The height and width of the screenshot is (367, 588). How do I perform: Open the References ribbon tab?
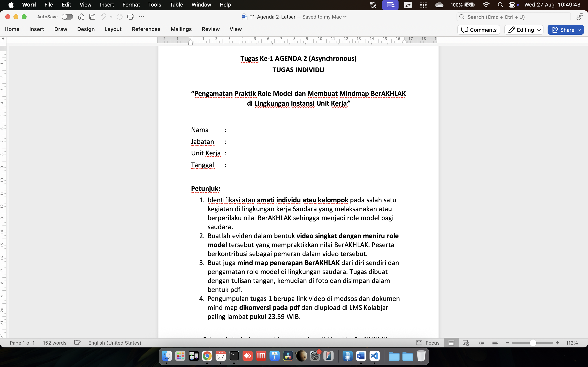[x=146, y=29]
